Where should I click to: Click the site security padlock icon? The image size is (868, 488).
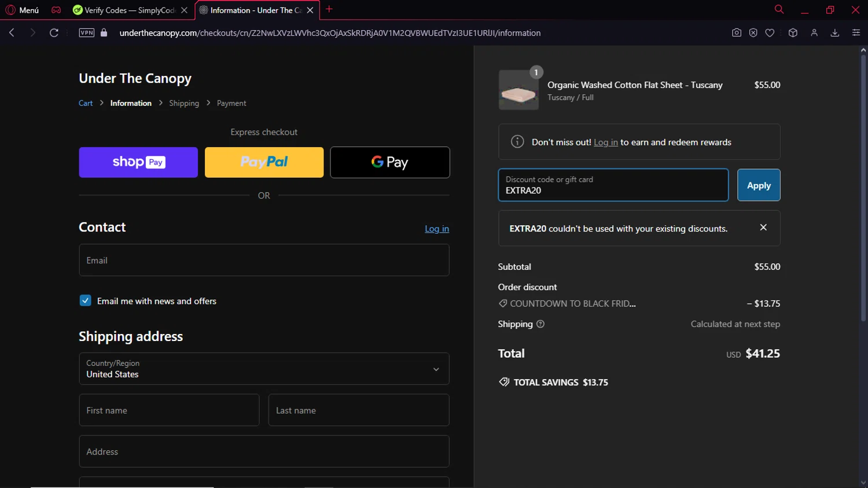click(x=104, y=33)
